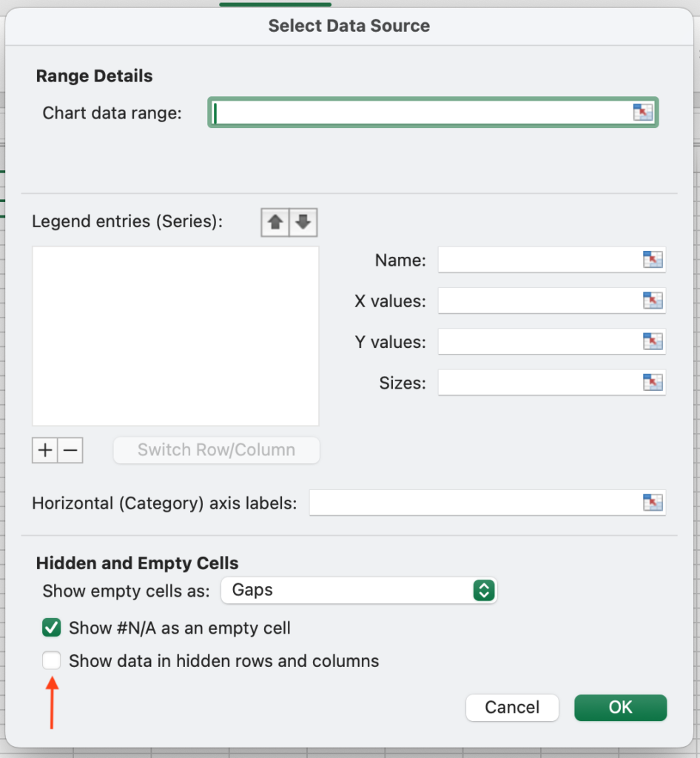Click range selector icon for X values
The height and width of the screenshot is (758, 700).
point(653,301)
